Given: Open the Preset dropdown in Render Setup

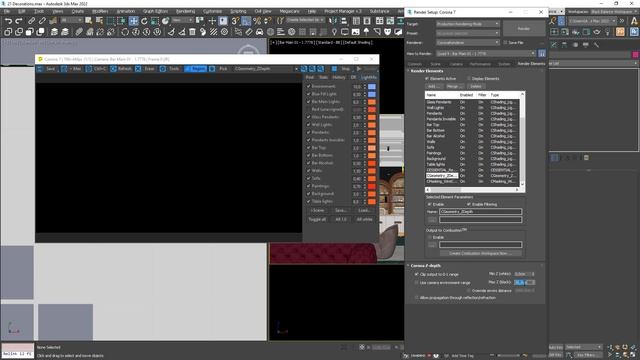Looking at the screenshot, I should tap(468, 33).
